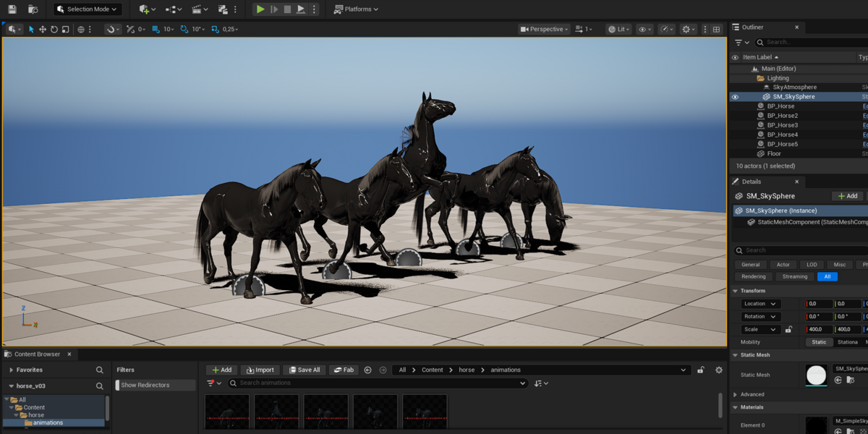Image resolution: width=868 pixels, height=434 pixels.
Task: Open the Perspective viewport dropdown
Action: coord(544,30)
